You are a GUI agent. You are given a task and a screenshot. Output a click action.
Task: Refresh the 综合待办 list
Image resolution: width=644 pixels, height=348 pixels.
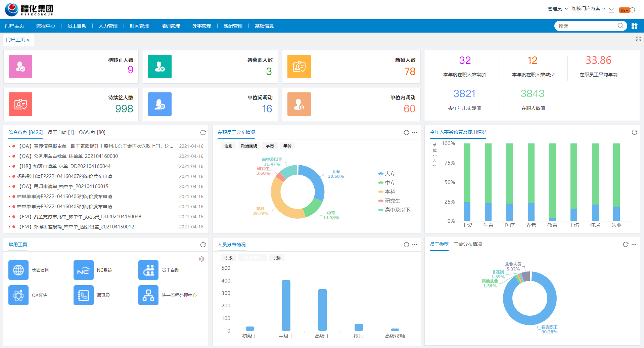coord(203,132)
